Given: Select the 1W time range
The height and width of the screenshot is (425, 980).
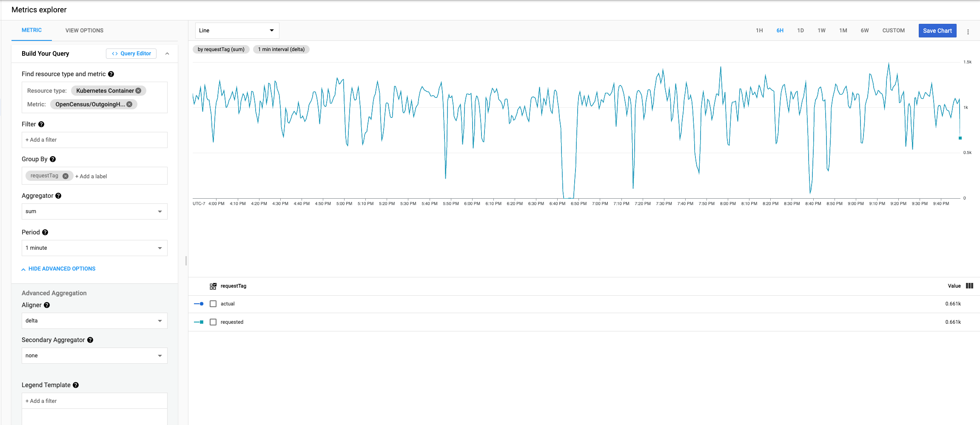Looking at the screenshot, I should (x=821, y=30).
